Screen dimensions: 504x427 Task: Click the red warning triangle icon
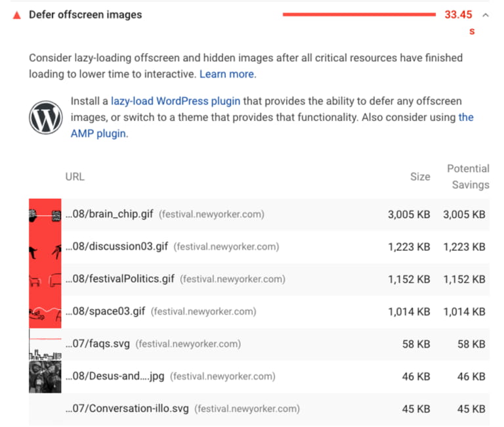(x=16, y=15)
